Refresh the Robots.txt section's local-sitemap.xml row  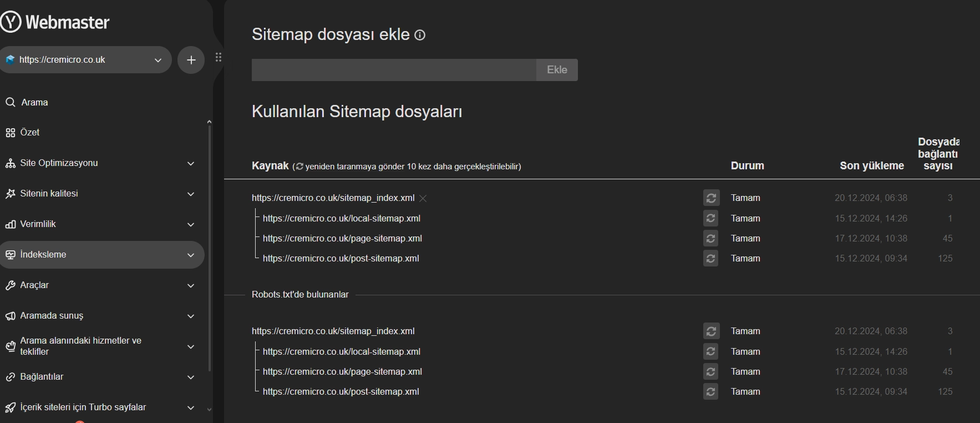click(711, 351)
